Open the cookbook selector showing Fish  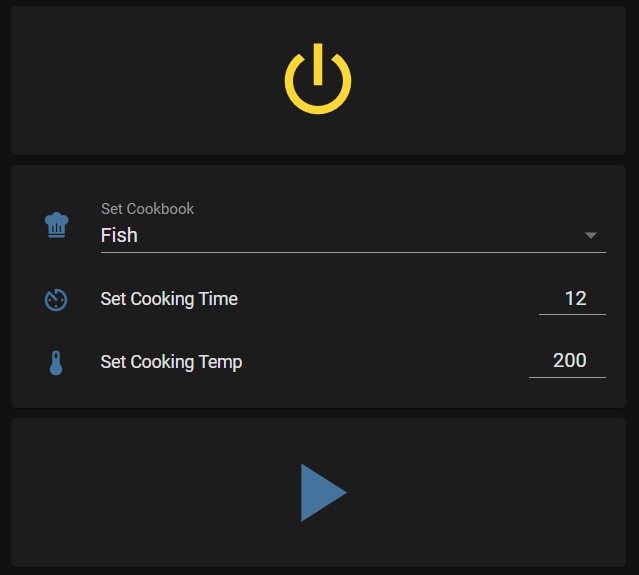(353, 227)
